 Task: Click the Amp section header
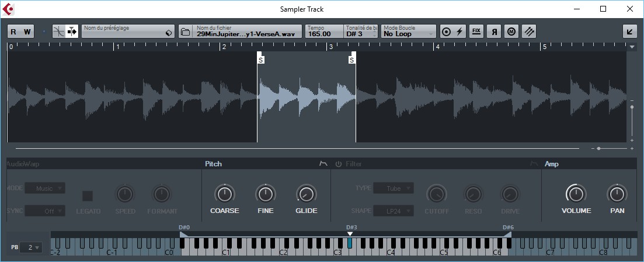coord(552,164)
